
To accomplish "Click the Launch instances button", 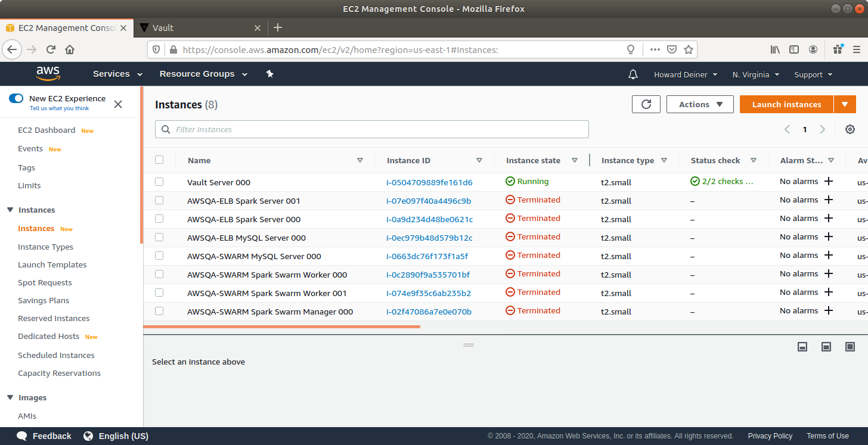I will coord(786,104).
